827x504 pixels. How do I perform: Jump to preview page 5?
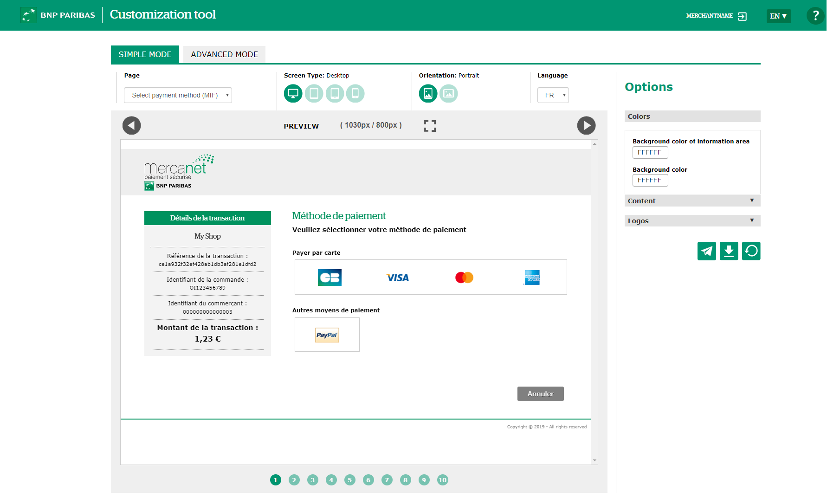pyautogui.click(x=350, y=480)
